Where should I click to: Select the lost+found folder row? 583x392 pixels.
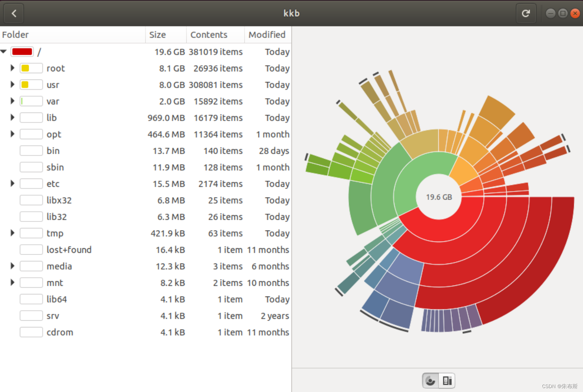69,250
